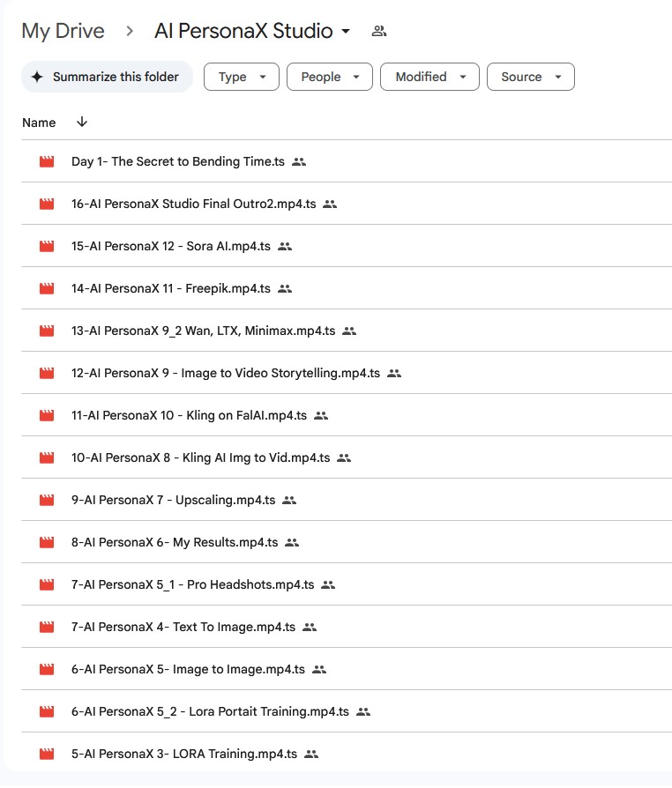
Task: Select 6-AI PersonaX 5_2 - Lora Portait Training.mp4.ts
Action: (347, 711)
